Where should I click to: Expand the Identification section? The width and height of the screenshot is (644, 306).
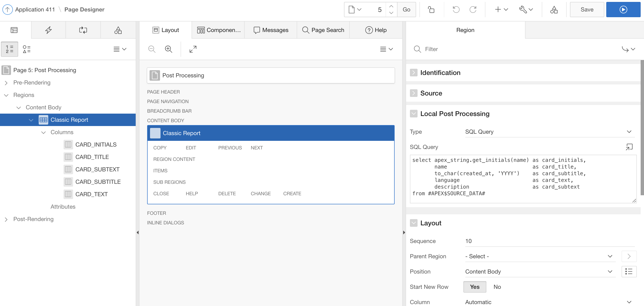click(x=413, y=73)
